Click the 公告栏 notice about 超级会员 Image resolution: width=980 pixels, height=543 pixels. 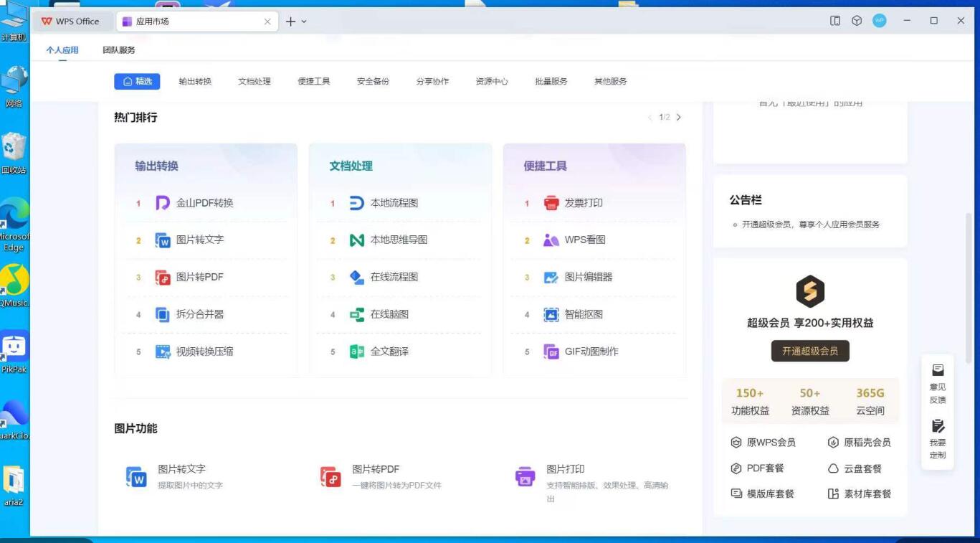[x=810, y=225]
